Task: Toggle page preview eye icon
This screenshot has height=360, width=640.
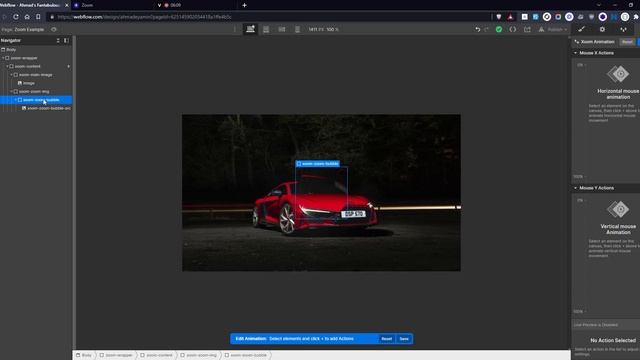Action: [x=54, y=29]
